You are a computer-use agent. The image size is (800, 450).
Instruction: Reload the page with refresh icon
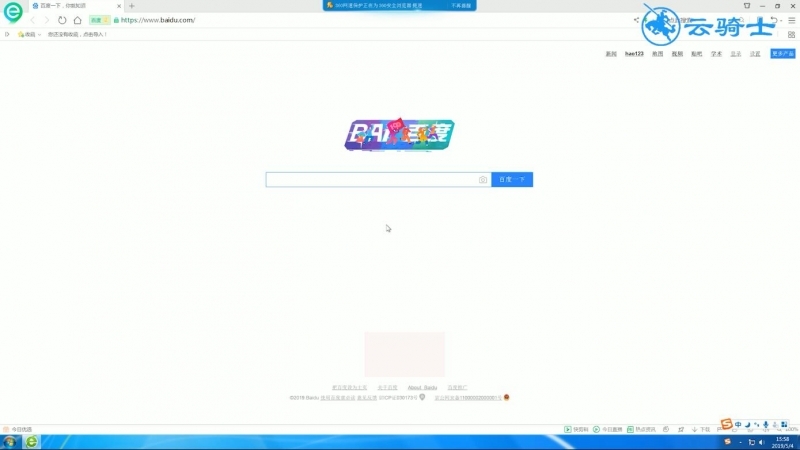coord(62,20)
